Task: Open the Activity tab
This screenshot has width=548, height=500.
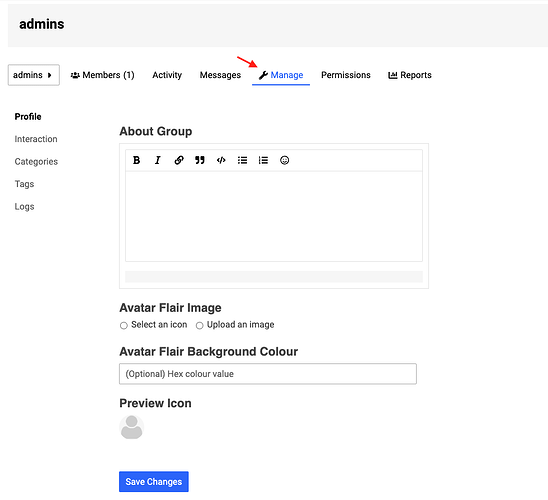Action: pyautogui.click(x=167, y=75)
